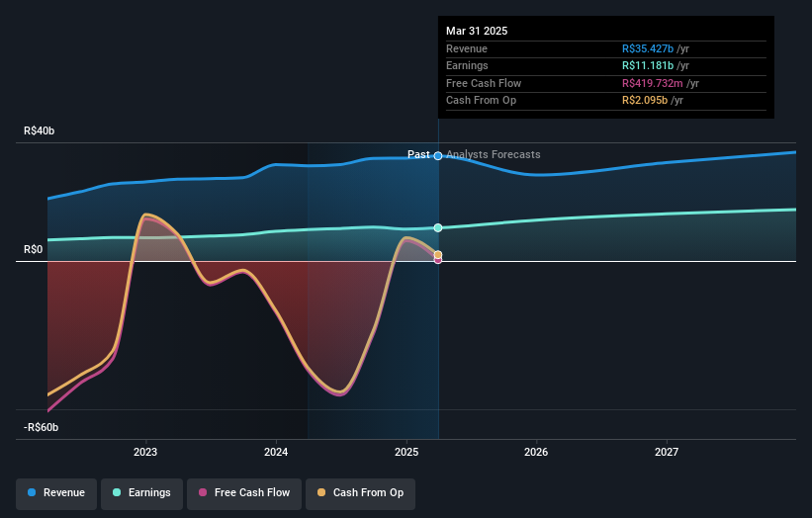
Task: Click the Cash From Op label in tooltip
Action: pyautogui.click(x=481, y=101)
